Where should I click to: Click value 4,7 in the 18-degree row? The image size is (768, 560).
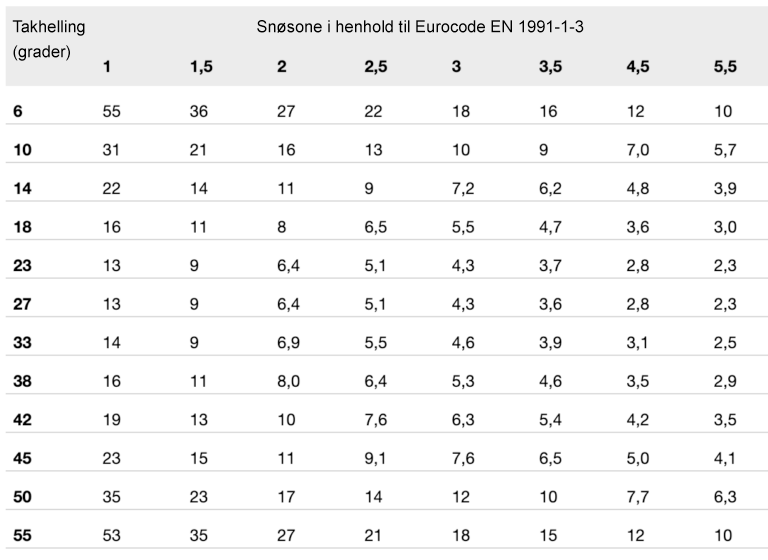(549, 227)
